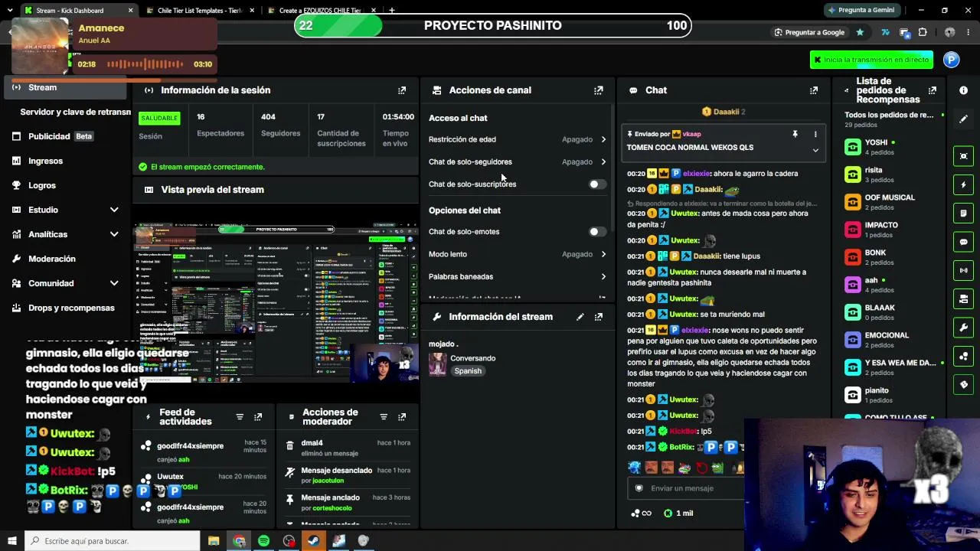Click Preguntar a Google button

809,32
